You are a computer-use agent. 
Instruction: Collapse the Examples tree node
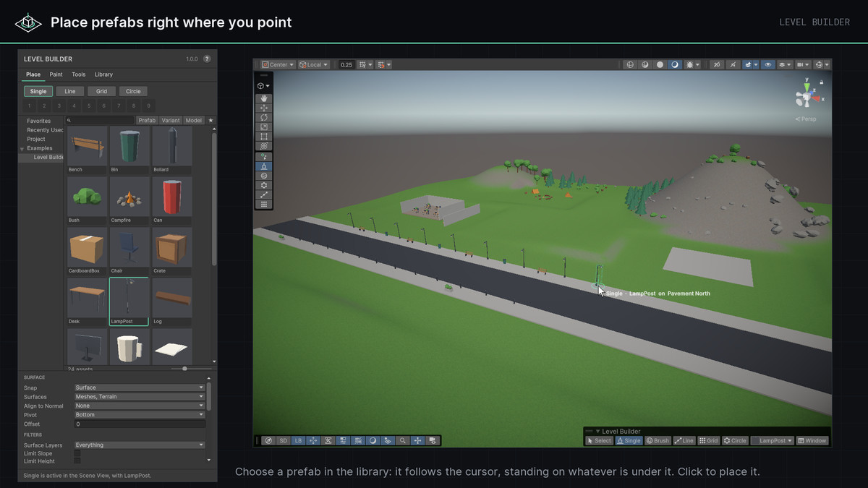(22, 148)
